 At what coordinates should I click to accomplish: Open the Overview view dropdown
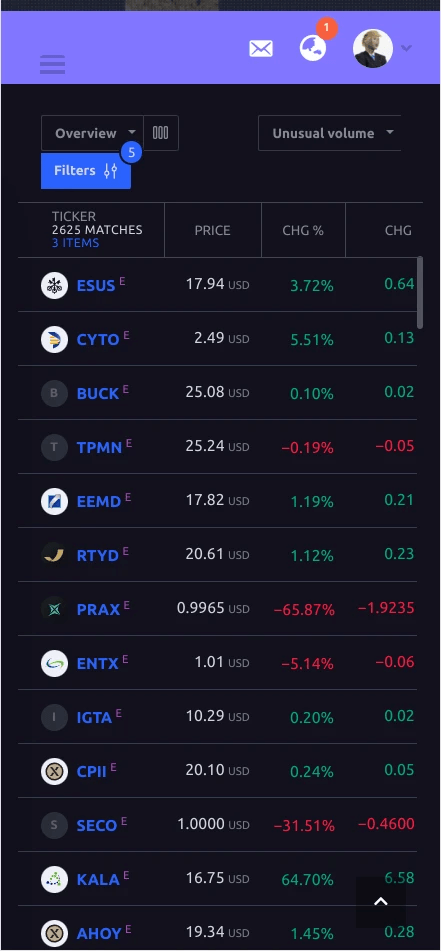(x=92, y=133)
